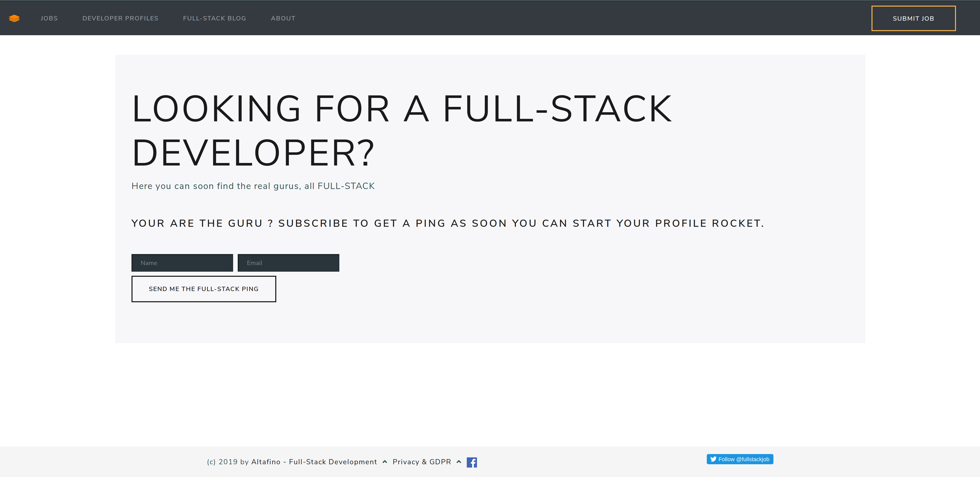Click the Follow @fullstackjob button
980x477 pixels.
739,459
